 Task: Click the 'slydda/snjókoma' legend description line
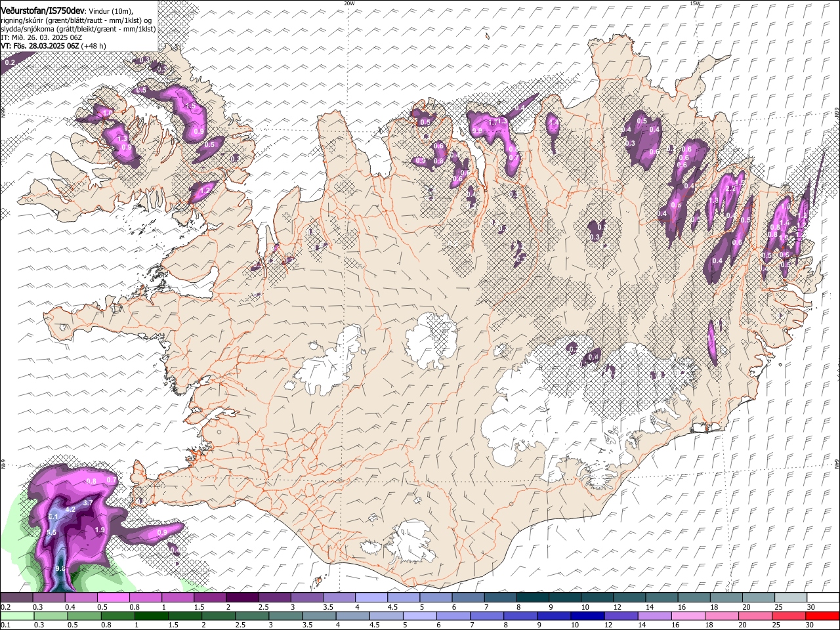[78, 29]
